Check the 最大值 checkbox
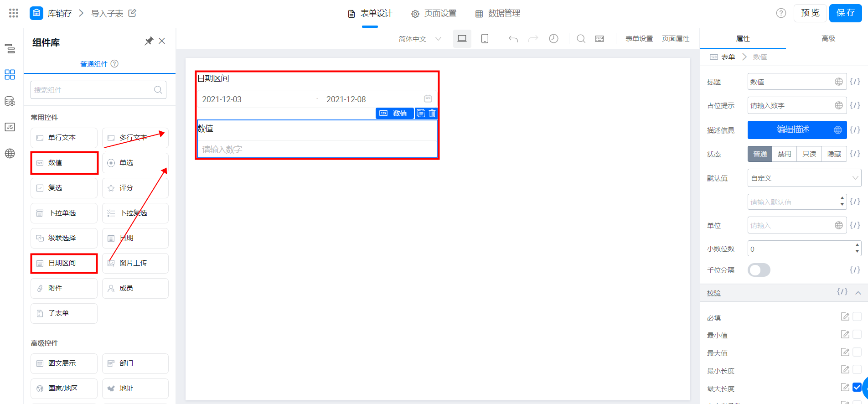Screen dimensions: 868x404 tap(857, 352)
